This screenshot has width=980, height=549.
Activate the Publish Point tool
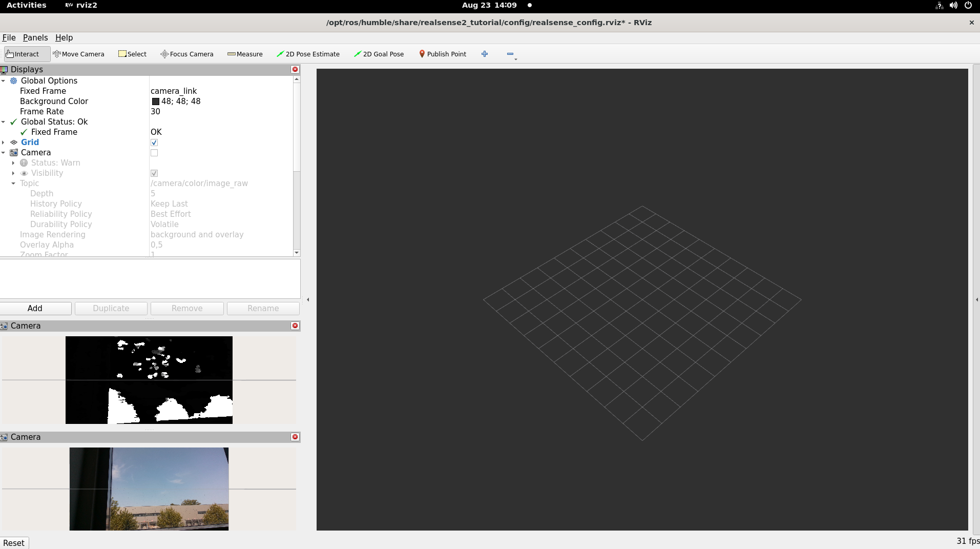tap(443, 54)
